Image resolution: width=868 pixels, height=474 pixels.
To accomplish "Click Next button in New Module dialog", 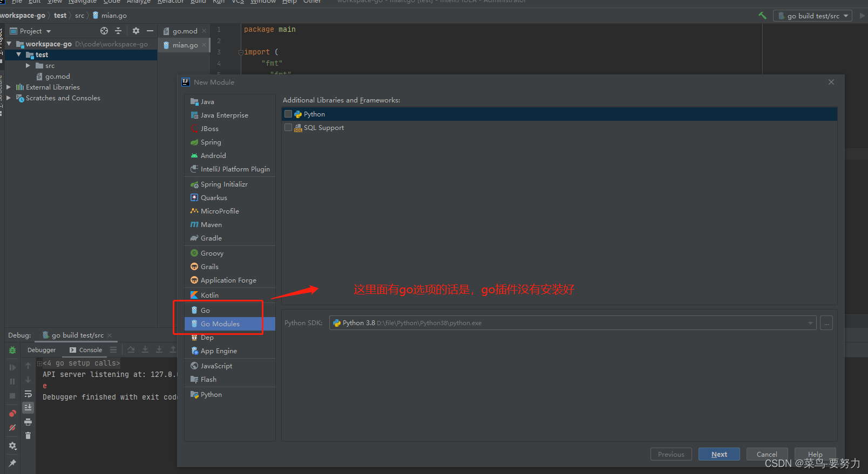I will (719, 454).
